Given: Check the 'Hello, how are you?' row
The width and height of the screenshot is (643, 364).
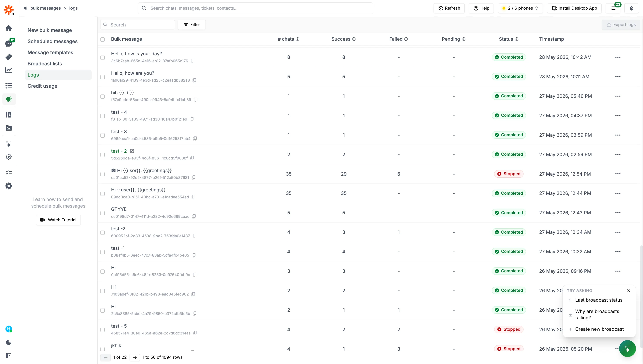Looking at the screenshot, I should 103,77.
